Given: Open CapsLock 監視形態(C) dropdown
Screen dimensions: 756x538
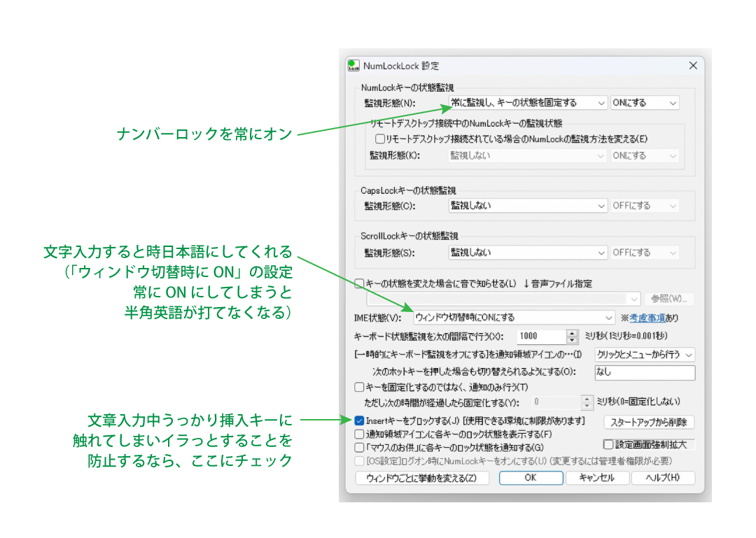Looking at the screenshot, I should 528,206.
